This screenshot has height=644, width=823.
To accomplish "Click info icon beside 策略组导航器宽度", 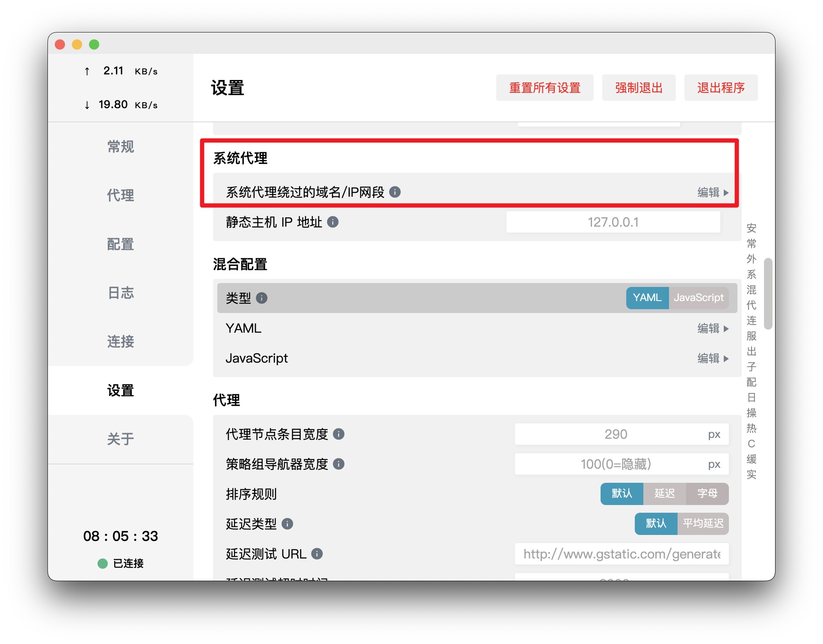I will click(x=338, y=464).
